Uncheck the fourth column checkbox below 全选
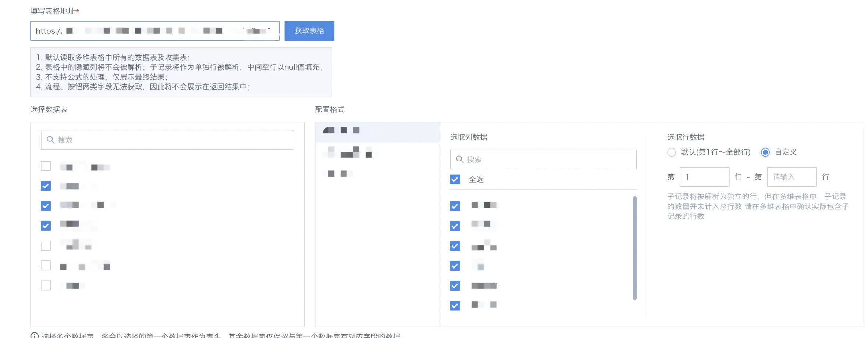The width and height of the screenshot is (868, 338). click(x=455, y=266)
